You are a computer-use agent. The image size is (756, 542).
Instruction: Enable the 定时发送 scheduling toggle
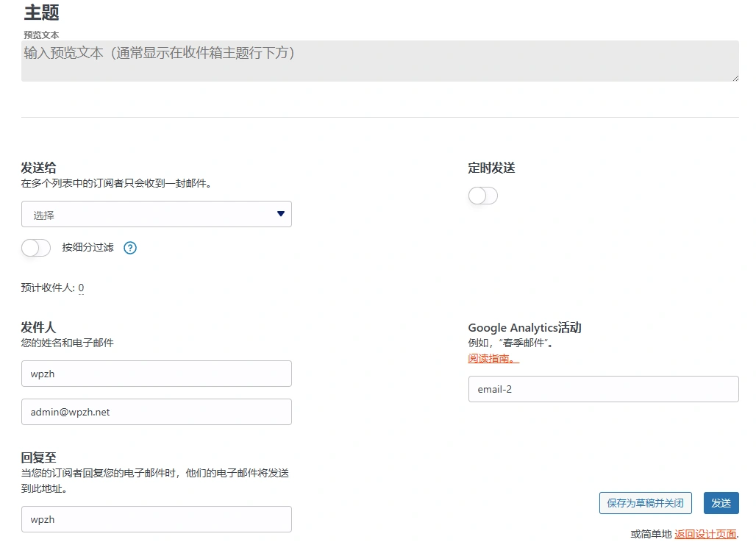(482, 195)
